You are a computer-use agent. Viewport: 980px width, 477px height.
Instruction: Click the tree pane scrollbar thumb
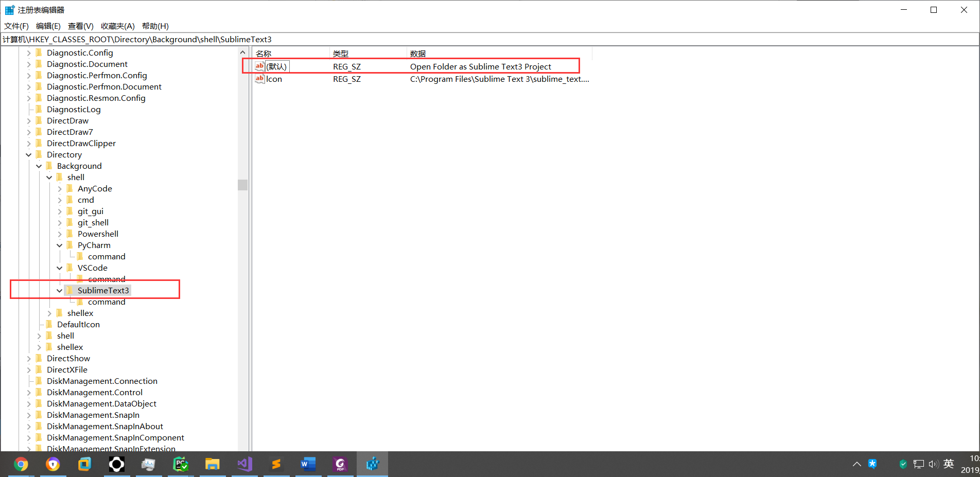(243, 185)
